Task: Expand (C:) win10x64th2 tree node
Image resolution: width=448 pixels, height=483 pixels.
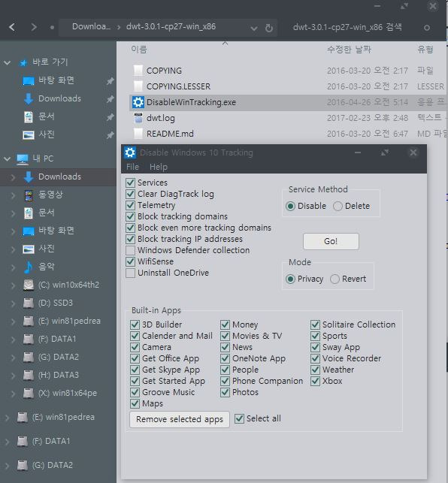Action: click(x=13, y=285)
